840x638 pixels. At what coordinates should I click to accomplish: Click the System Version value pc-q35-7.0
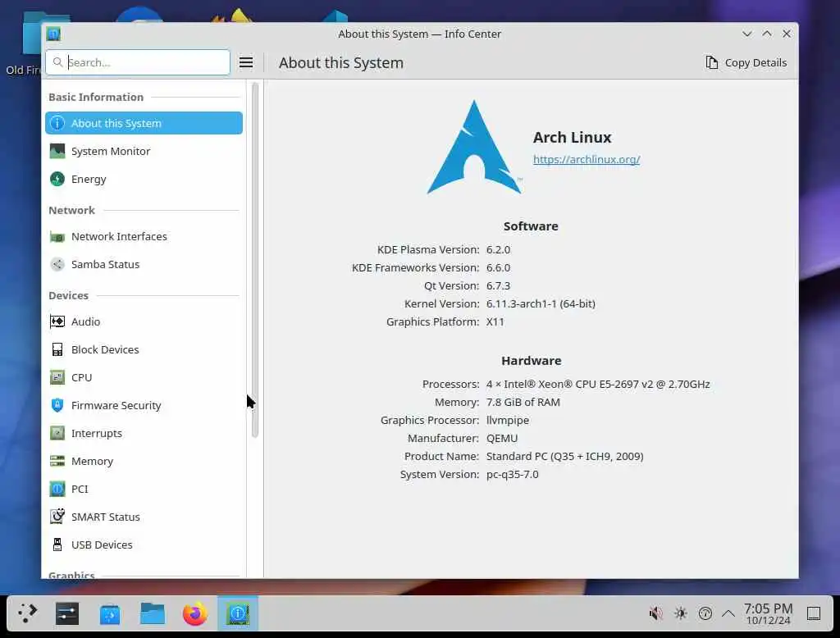512,475
